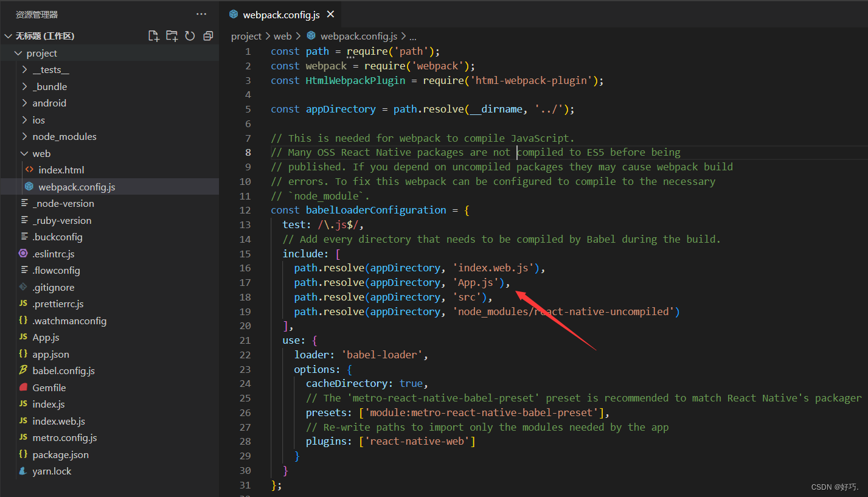Click the New Folder icon in explorer header
Screen dimensions: 868x497
(172, 36)
